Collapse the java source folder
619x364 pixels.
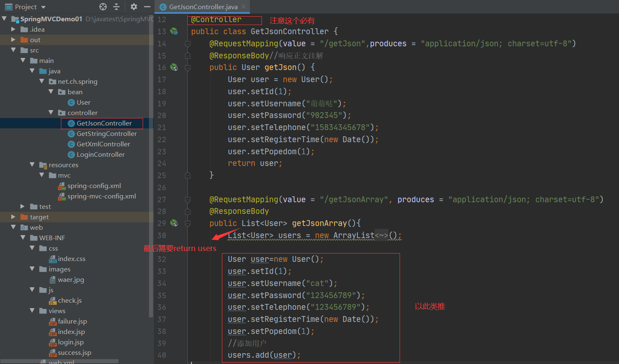coord(32,71)
